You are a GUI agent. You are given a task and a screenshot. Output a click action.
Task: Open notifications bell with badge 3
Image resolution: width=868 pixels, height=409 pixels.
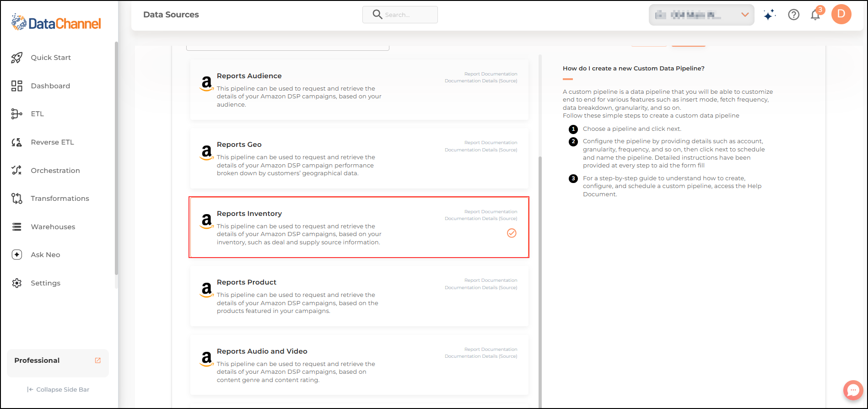pyautogui.click(x=815, y=15)
